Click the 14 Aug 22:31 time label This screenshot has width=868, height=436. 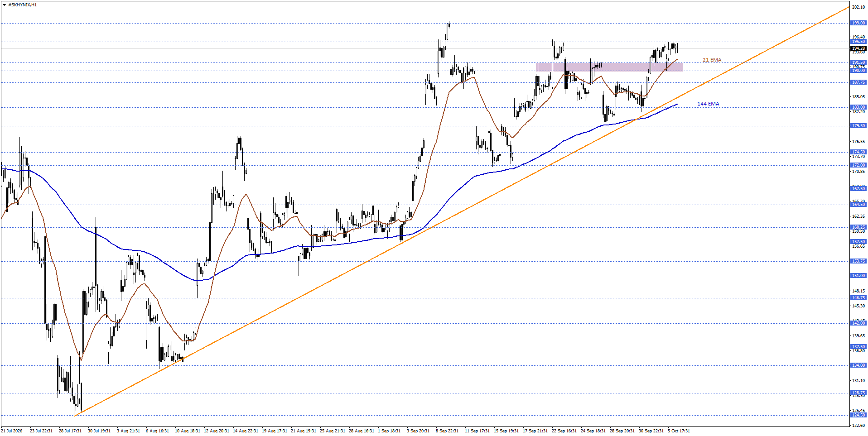coord(245,431)
